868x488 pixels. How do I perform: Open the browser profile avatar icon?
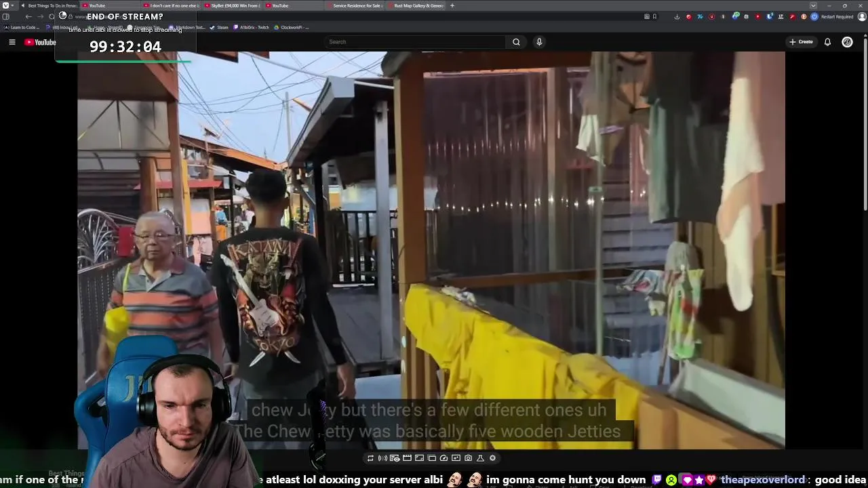click(862, 16)
